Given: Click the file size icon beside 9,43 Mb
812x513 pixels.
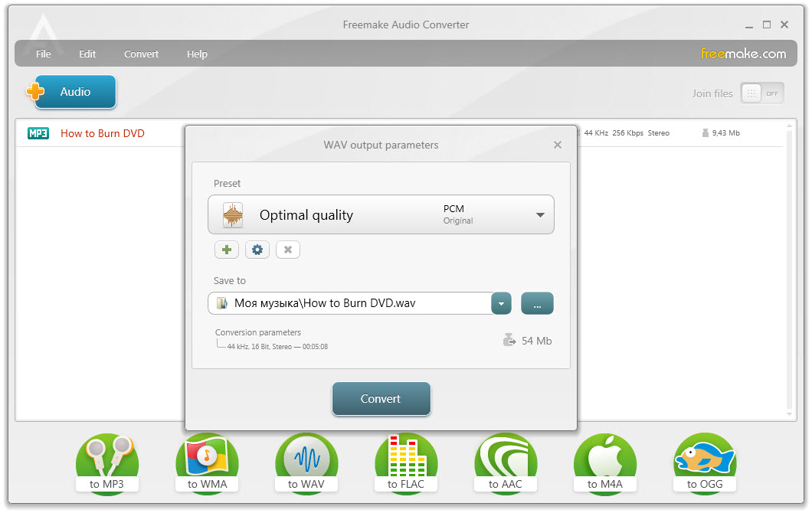Looking at the screenshot, I should pyautogui.click(x=705, y=133).
